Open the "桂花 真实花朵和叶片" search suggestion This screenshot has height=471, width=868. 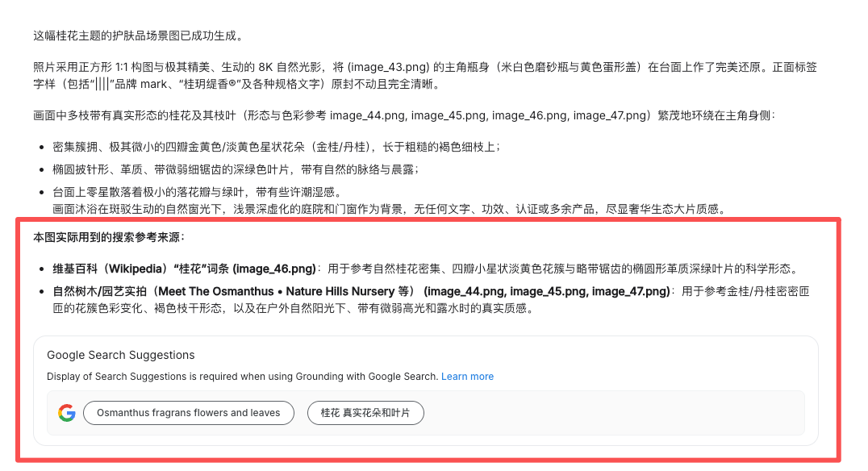[365, 413]
